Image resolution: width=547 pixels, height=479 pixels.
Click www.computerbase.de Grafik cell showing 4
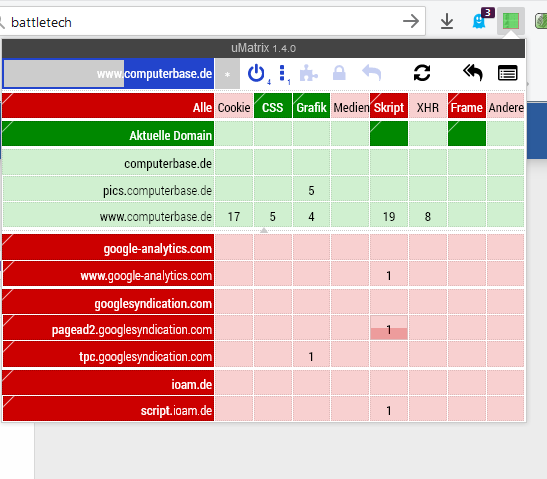[x=311, y=215]
